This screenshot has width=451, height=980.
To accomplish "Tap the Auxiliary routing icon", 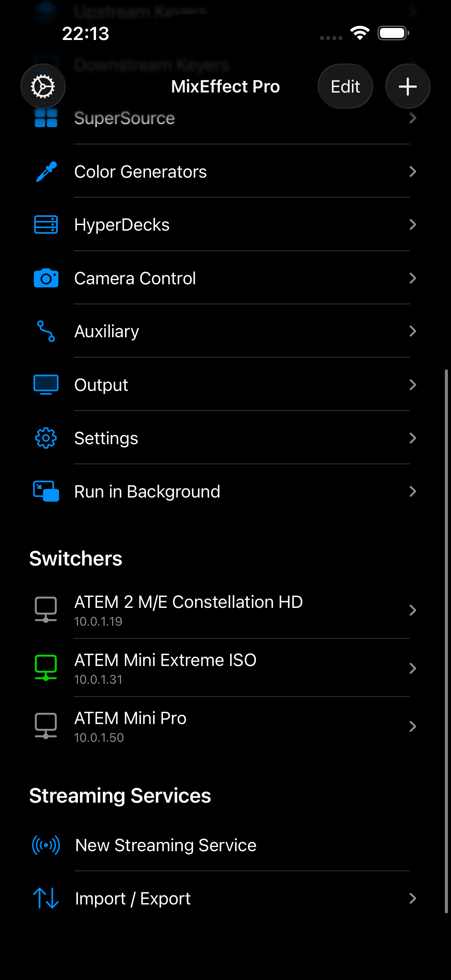I will (x=46, y=331).
